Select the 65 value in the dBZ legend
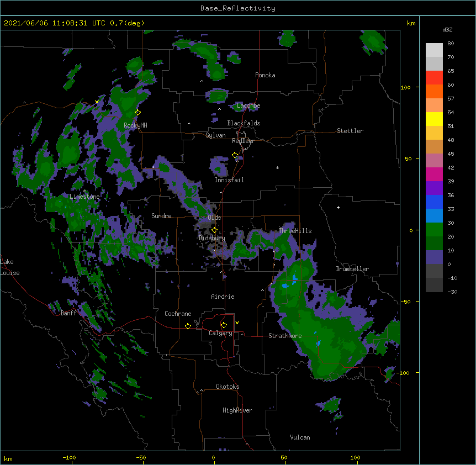The image size is (476, 465). click(x=451, y=71)
